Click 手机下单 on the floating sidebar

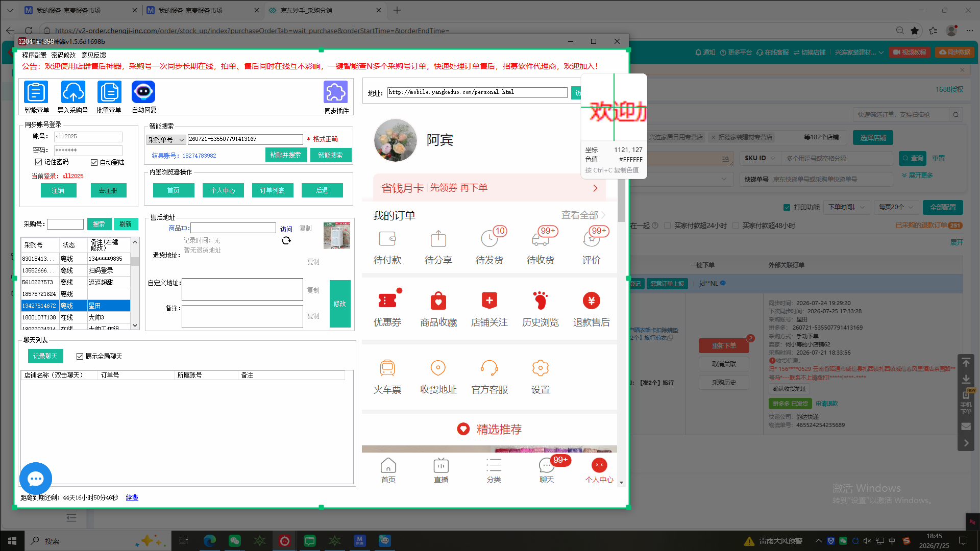tap(966, 403)
